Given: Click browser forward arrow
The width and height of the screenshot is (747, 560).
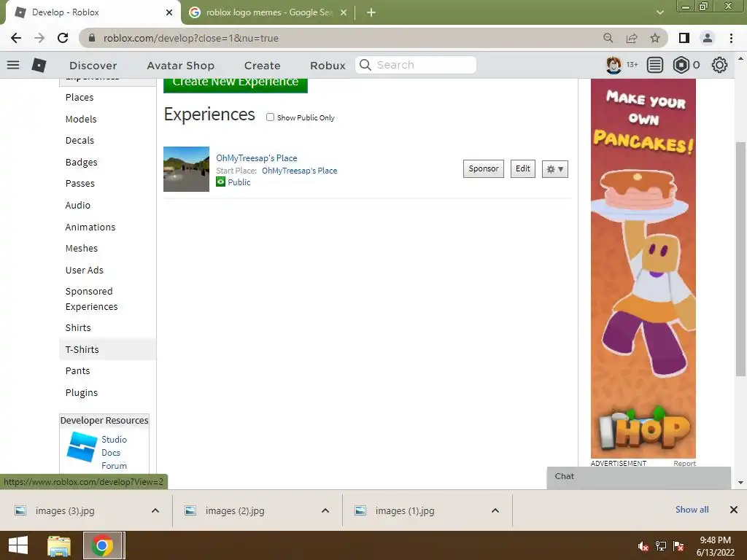Looking at the screenshot, I should [x=39, y=38].
